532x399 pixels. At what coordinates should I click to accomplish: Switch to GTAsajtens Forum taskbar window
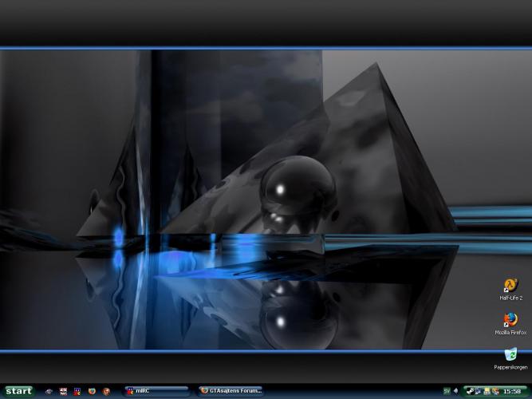(231, 391)
